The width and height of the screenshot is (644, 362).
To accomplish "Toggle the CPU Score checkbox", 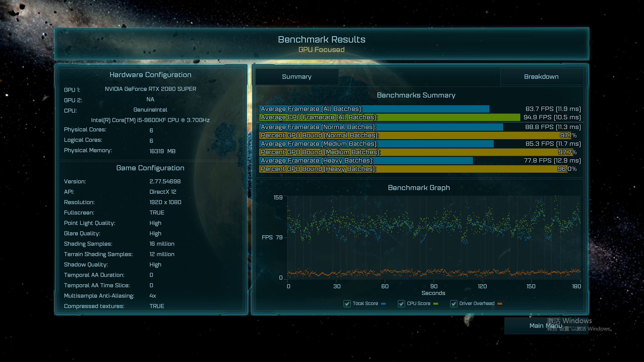I will click(x=401, y=304).
